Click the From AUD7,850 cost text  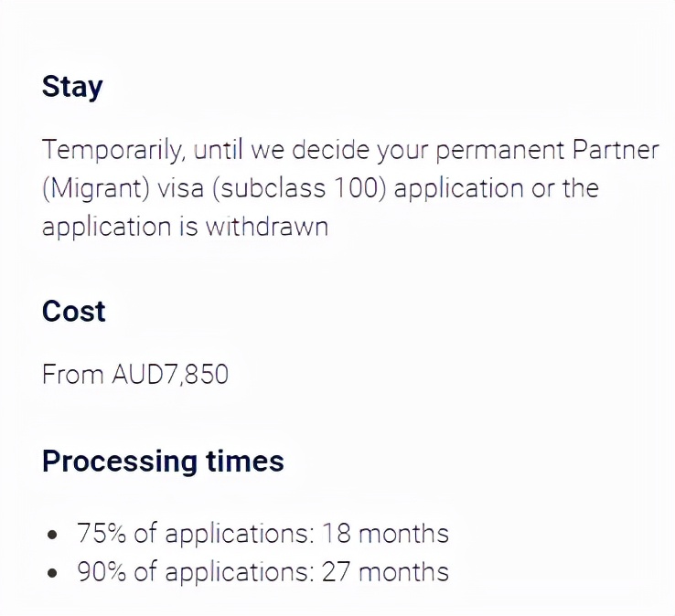tap(135, 374)
